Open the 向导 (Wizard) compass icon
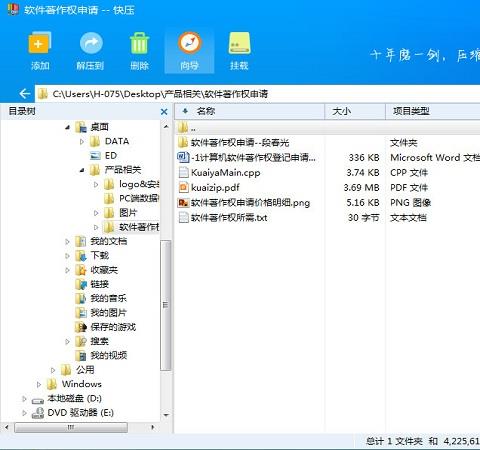Image resolution: width=480 pixels, height=450 pixels. (x=189, y=43)
